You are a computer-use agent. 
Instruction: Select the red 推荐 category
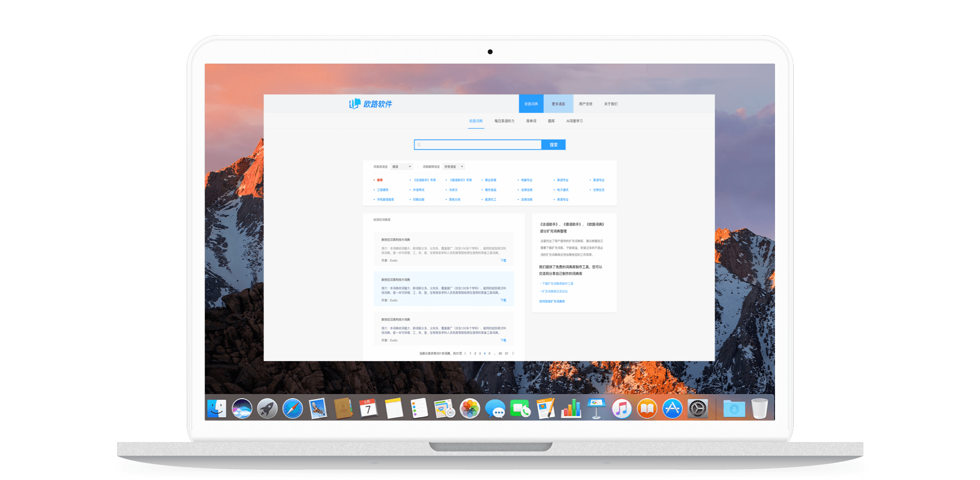click(x=380, y=180)
